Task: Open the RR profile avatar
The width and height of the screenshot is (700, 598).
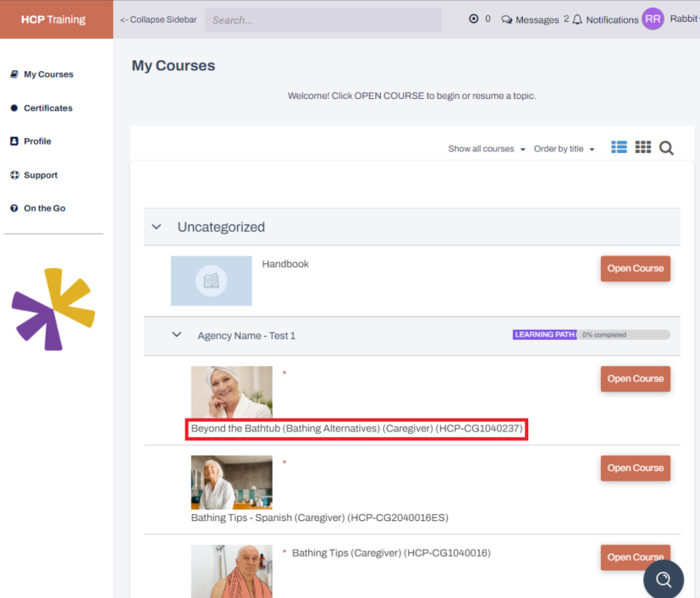Action: click(x=652, y=19)
